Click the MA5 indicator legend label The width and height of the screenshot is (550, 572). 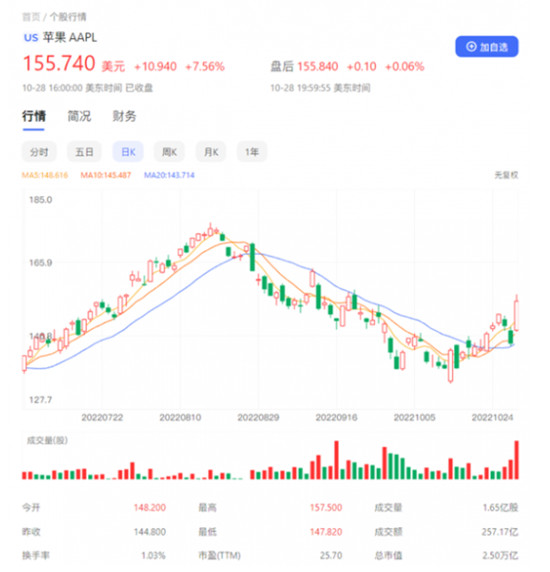point(45,175)
